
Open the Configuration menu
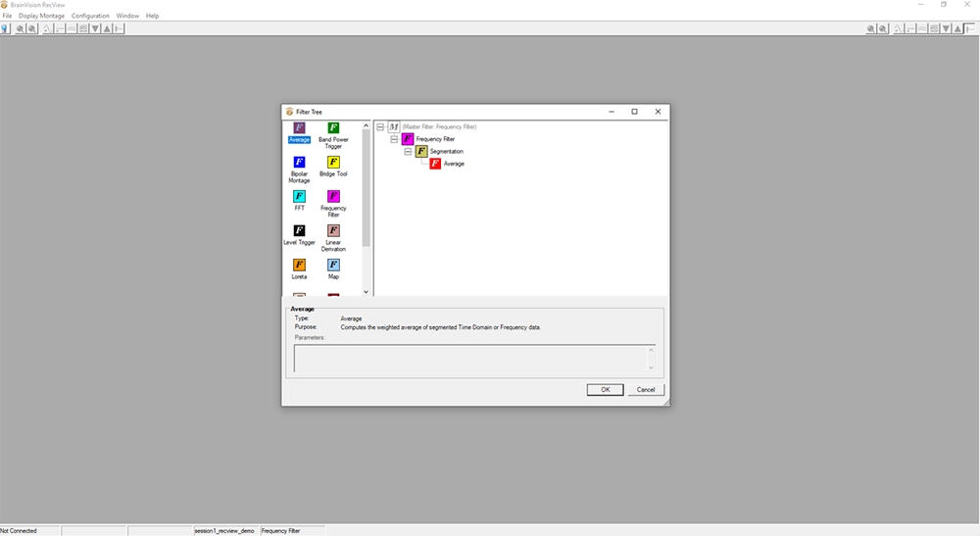click(90, 16)
